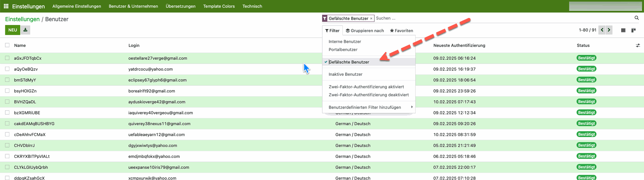Open the Filter dropdown

coord(332,31)
